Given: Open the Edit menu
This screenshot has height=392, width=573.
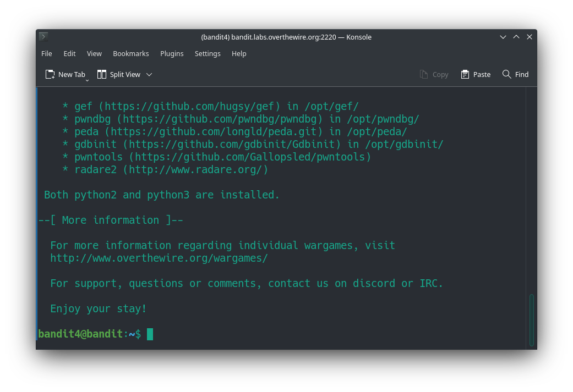Looking at the screenshot, I should point(69,53).
